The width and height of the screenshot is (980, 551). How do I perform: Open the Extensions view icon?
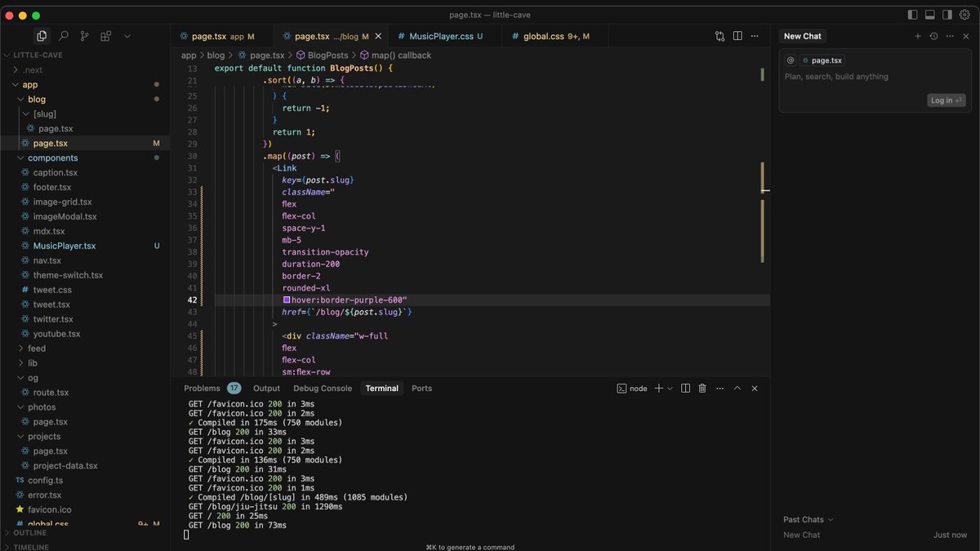tap(106, 36)
